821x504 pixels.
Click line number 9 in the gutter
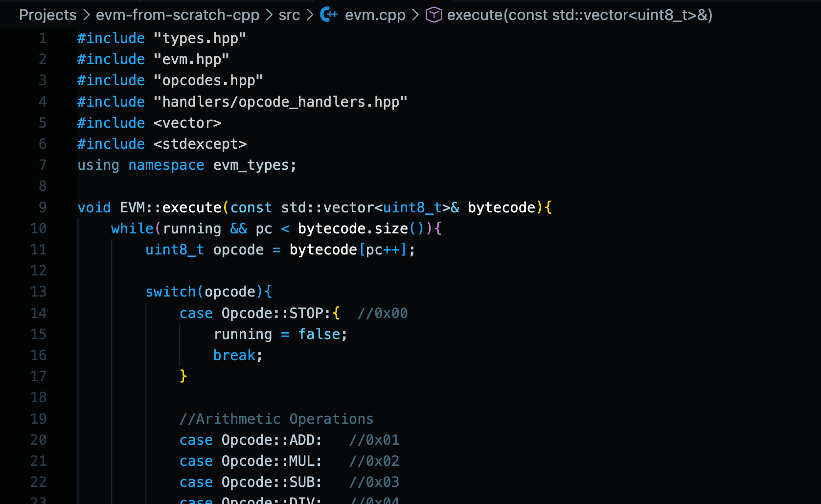[x=43, y=207]
